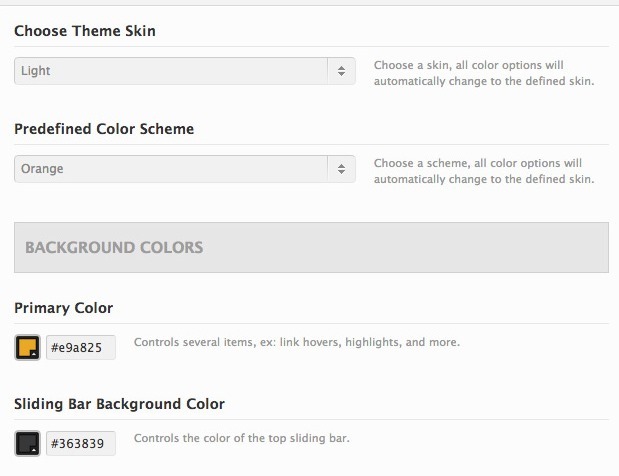Click the tiny arrow in Primary Color swatch corner
This screenshot has width=619, height=476.
34,354
